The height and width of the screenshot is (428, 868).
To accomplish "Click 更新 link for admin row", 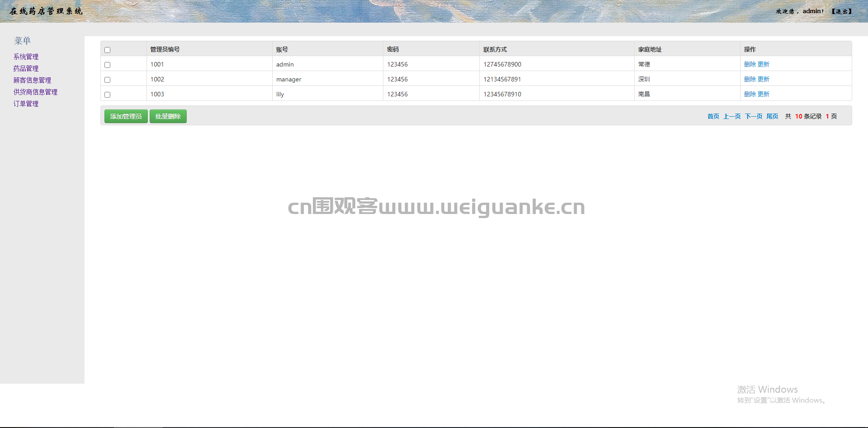I will click(764, 64).
